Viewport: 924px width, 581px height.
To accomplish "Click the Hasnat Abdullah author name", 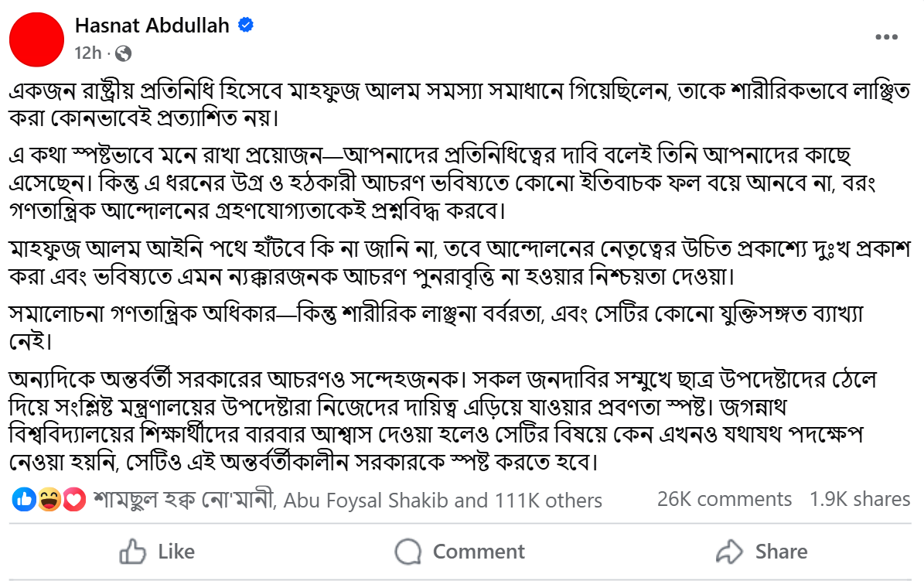I will 152,26.
